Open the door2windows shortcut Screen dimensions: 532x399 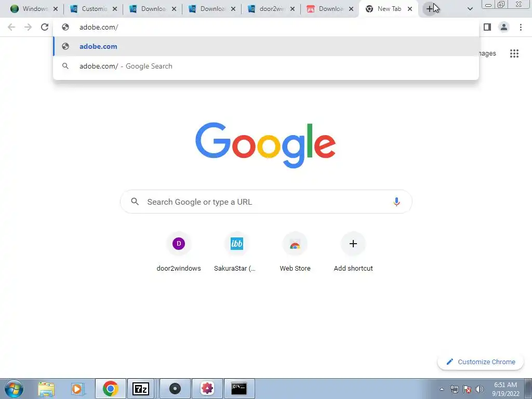(179, 252)
